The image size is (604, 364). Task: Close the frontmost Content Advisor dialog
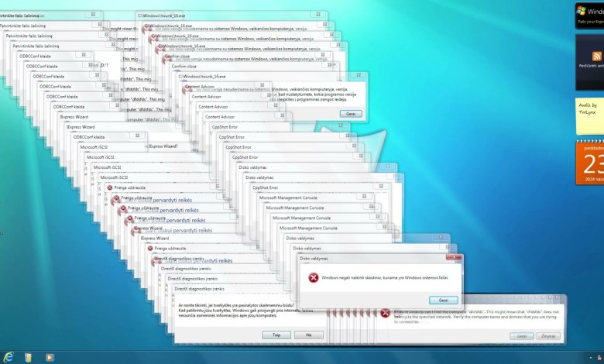coord(283,115)
